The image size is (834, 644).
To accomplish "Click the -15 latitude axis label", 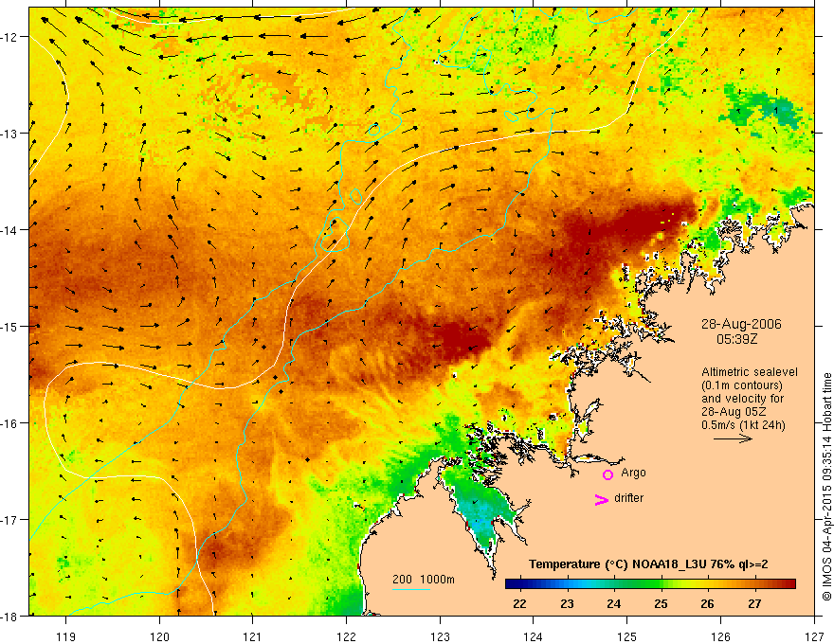I will (10, 326).
